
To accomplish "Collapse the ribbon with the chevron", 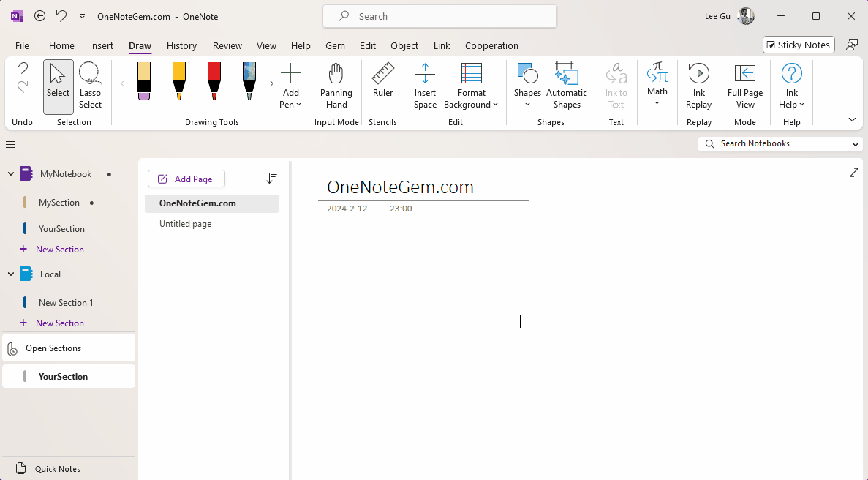I will (852, 119).
